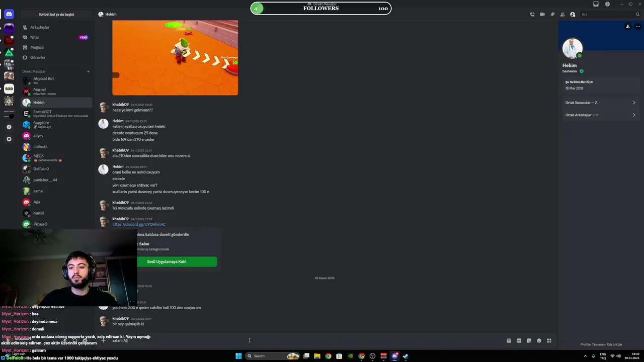The height and width of the screenshot is (362, 644).
Task: Click Windows Start button
Action: [x=238, y=356]
